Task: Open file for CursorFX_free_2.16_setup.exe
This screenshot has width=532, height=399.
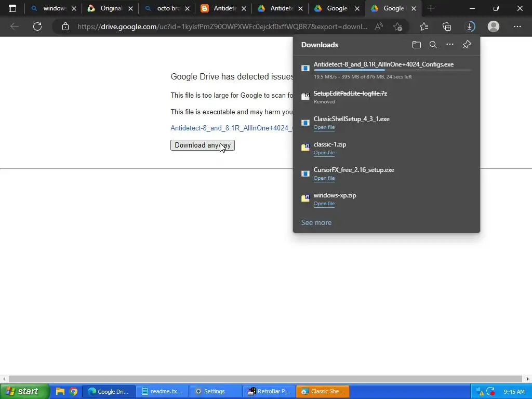Action: 324,178
